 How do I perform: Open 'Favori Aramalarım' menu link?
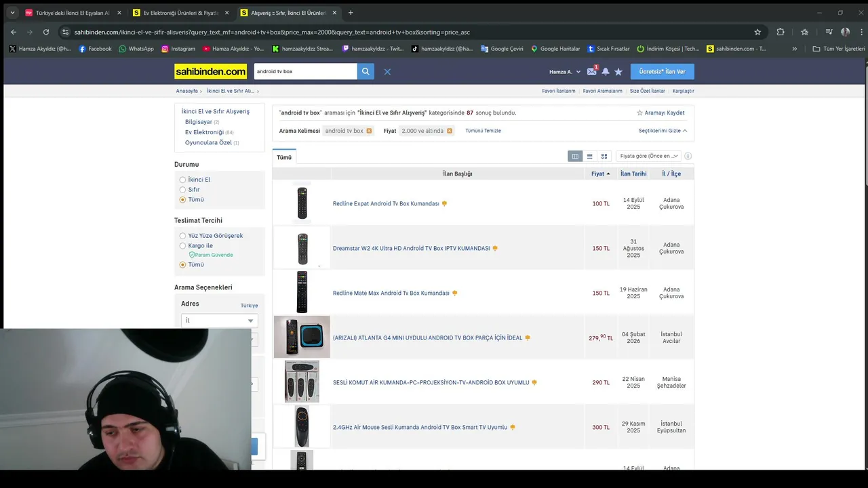coord(602,91)
